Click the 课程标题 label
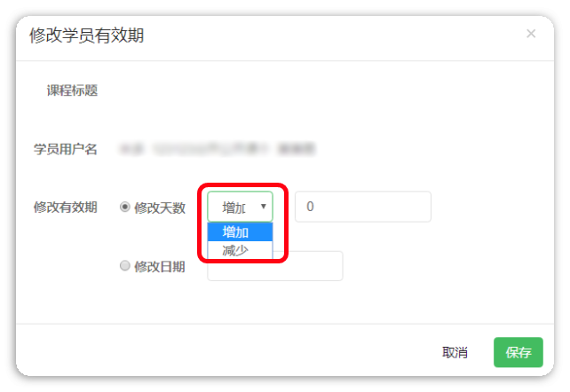 (72, 90)
